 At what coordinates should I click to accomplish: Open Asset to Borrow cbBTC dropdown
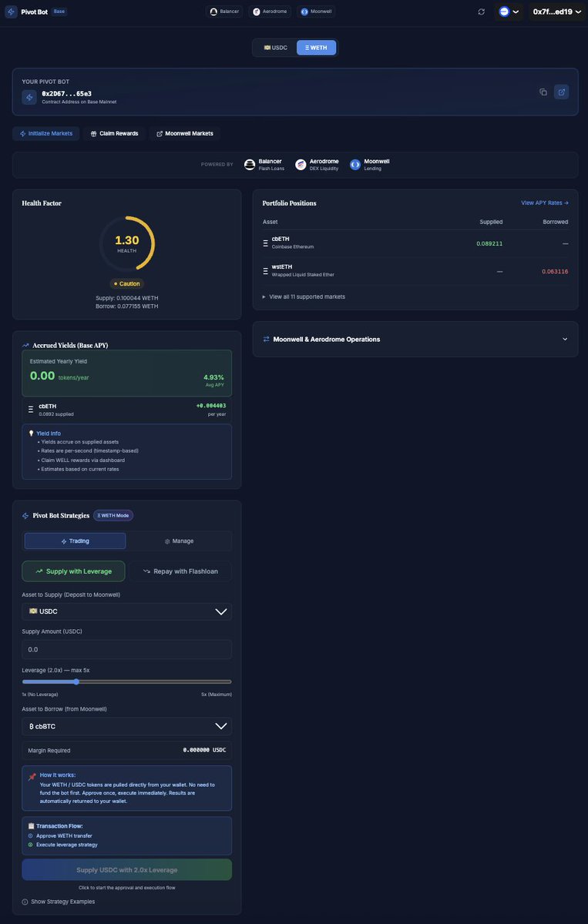coord(127,726)
